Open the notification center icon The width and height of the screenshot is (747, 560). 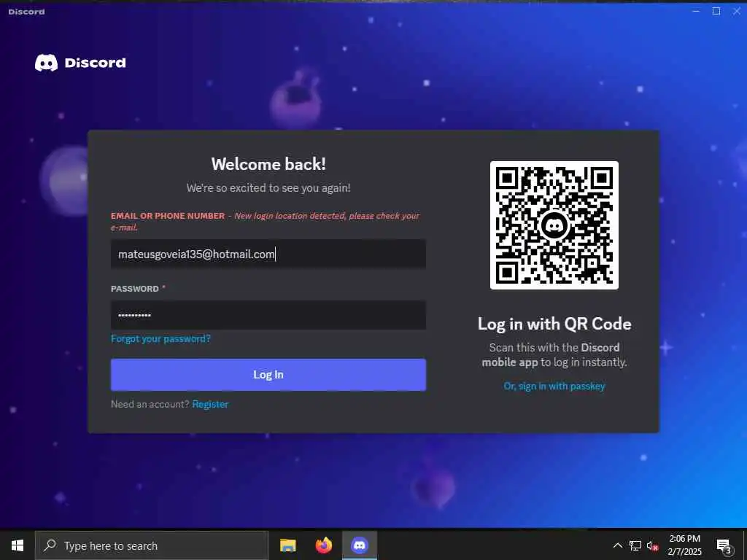724,545
